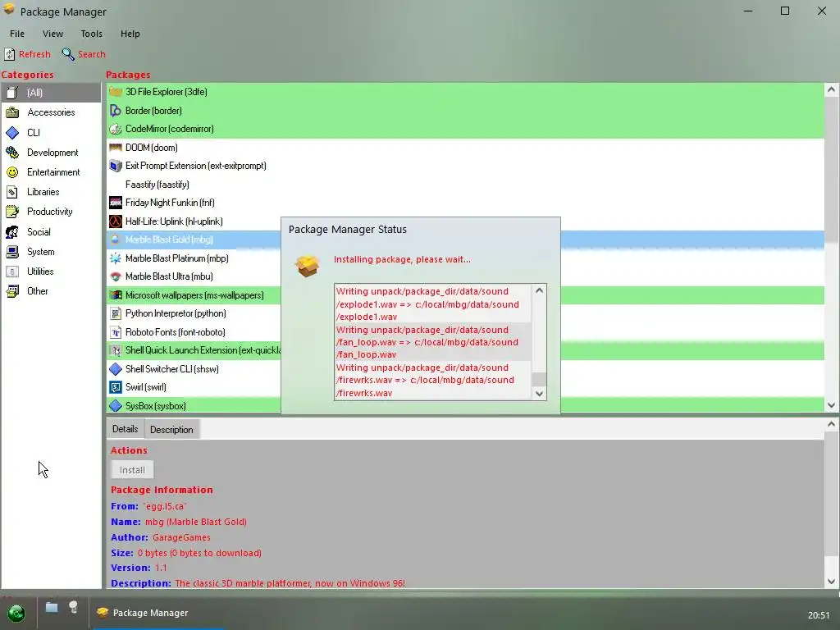
Task: Click the taskbar lightbulb icon
Action: click(73, 607)
